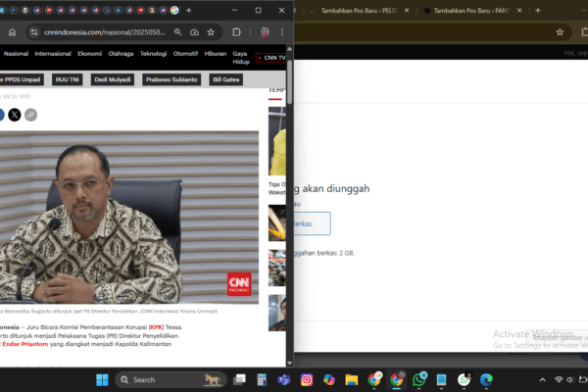
Task: Open Copilot from the taskbar
Action: click(x=329, y=380)
